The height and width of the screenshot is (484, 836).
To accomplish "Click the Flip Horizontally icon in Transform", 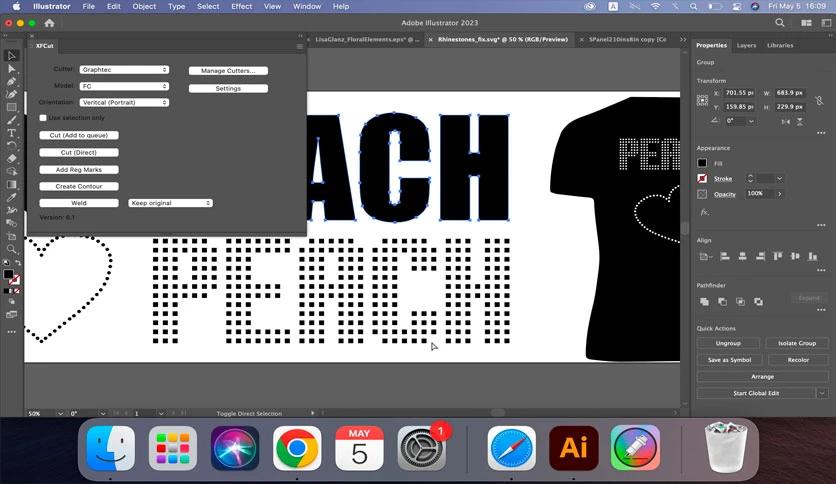I will [785, 122].
